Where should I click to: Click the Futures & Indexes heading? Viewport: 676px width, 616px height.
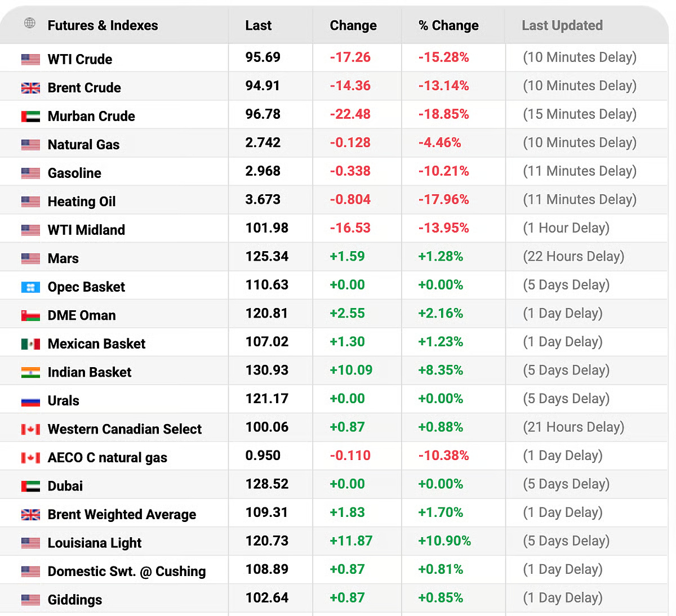click(103, 25)
